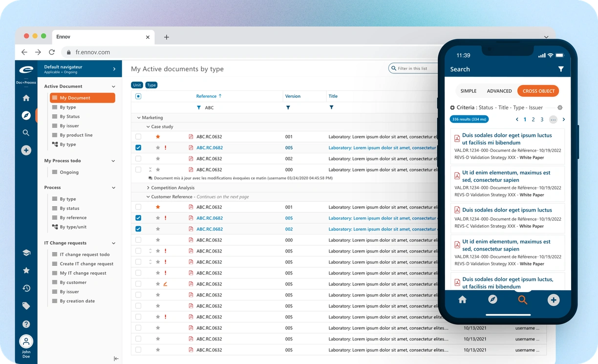Viewport: 598px width, 364px height.
Task: Tap the filter funnel in phone Search header
Action: coord(561,69)
